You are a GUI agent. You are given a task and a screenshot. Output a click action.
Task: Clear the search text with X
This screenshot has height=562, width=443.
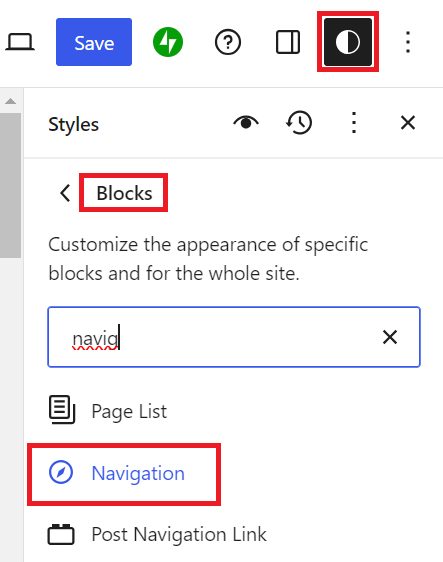390,337
